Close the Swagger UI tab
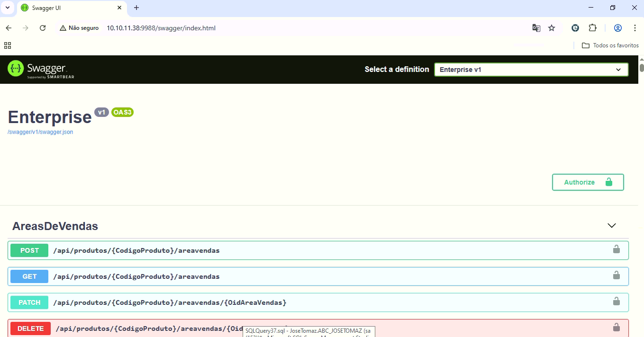The height and width of the screenshot is (337, 644). coord(119,8)
